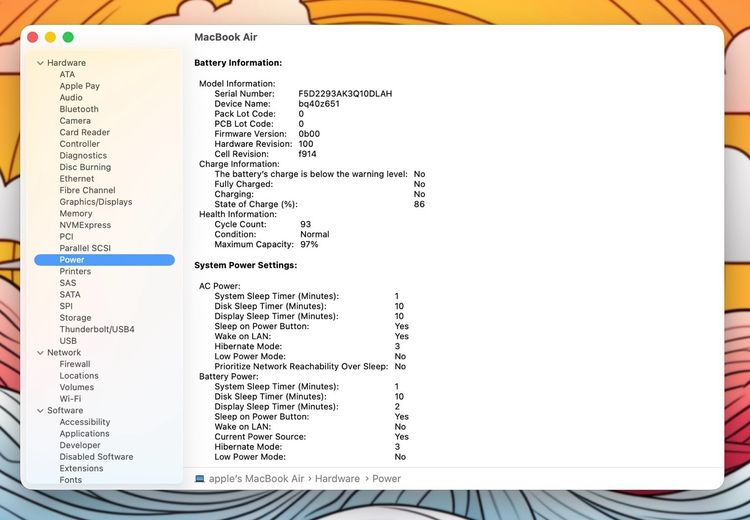The image size is (750, 520).
Task: Select USB in the sidebar
Action: (x=68, y=341)
